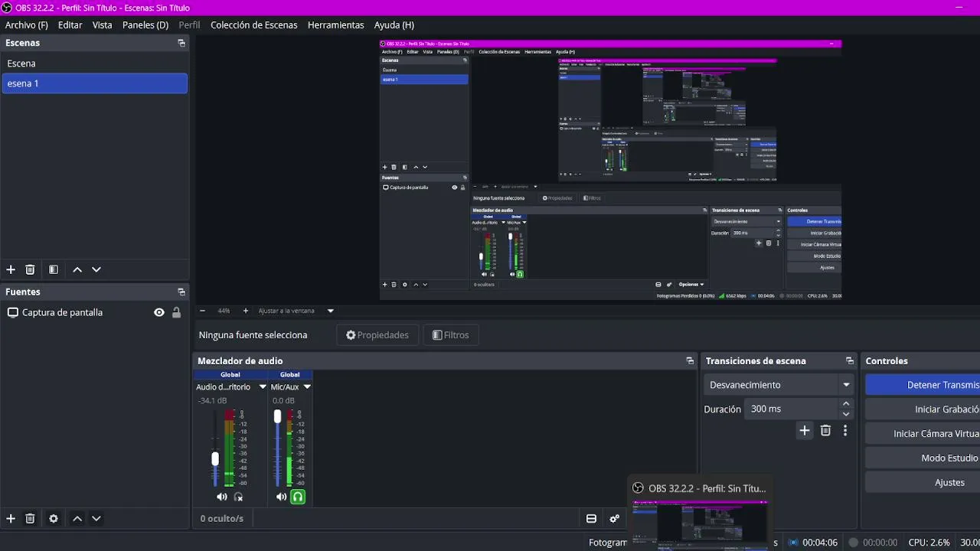980x551 pixels.
Task: Open the Archivo (F) menu
Action: tap(27, 24)
